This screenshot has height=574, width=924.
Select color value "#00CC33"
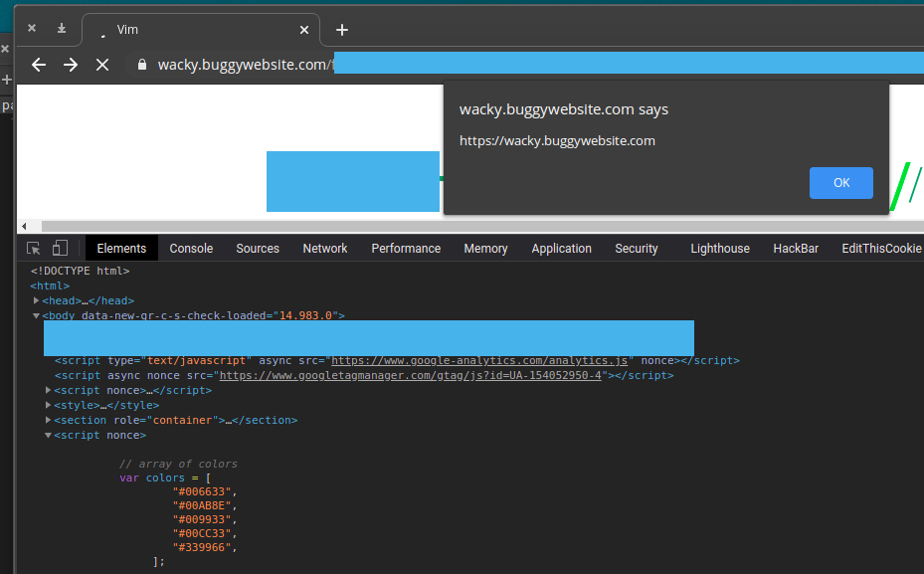[x=202, y=533]
